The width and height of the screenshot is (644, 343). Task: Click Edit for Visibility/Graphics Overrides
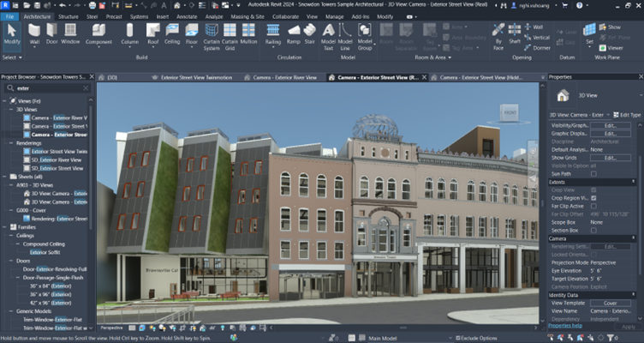click(611, 125)
